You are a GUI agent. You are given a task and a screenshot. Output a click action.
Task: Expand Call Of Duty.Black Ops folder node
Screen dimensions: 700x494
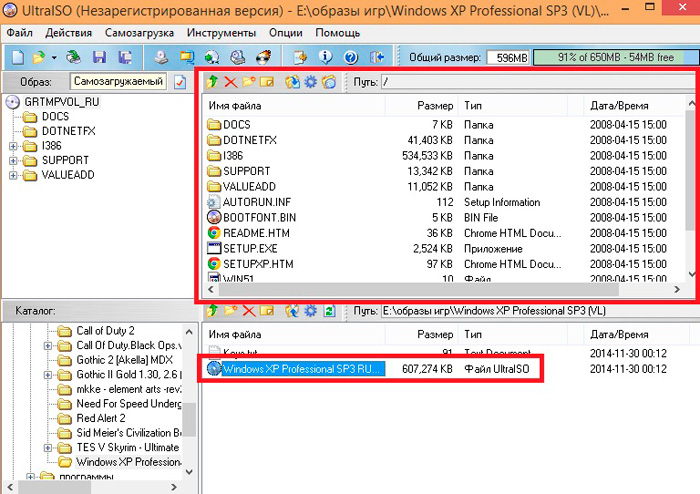(x=48, y=346)
